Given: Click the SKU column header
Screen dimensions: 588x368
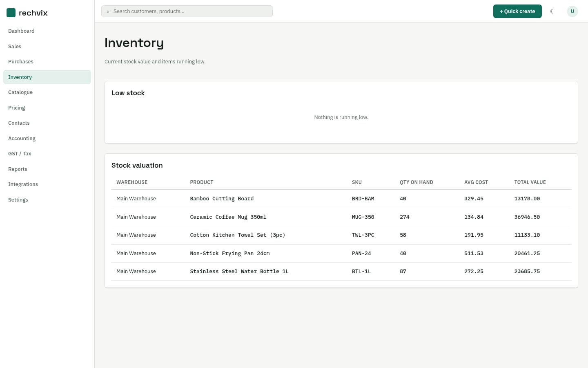Looking at the screenshot, I should point(357,182).
